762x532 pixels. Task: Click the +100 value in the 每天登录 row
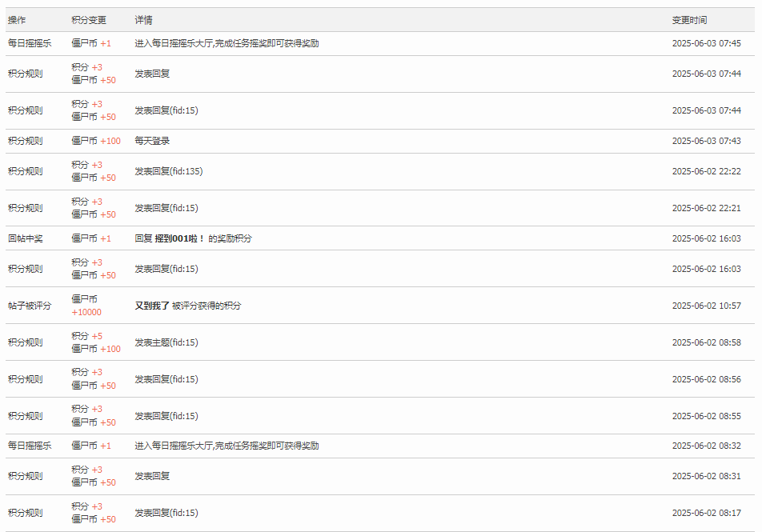(x=110, y=141)
